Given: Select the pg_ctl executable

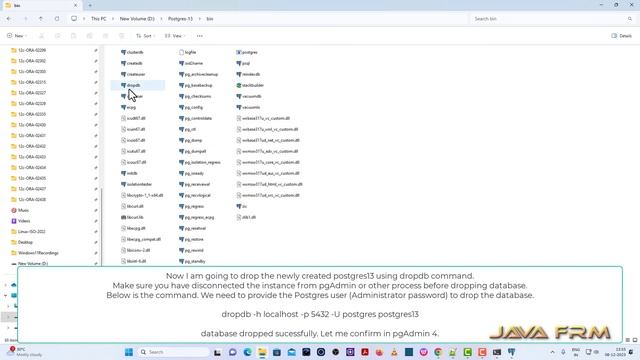Looking at the screenshot, I should (x=188, y=129).
